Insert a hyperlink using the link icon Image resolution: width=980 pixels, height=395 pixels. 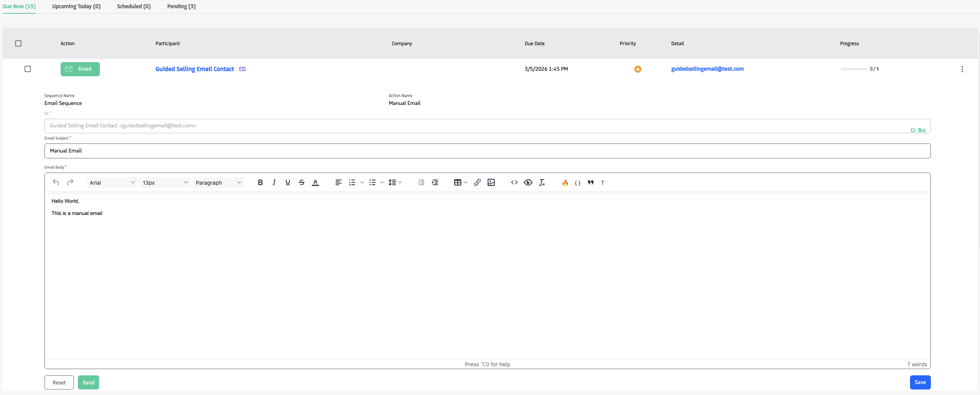(477, 182)
